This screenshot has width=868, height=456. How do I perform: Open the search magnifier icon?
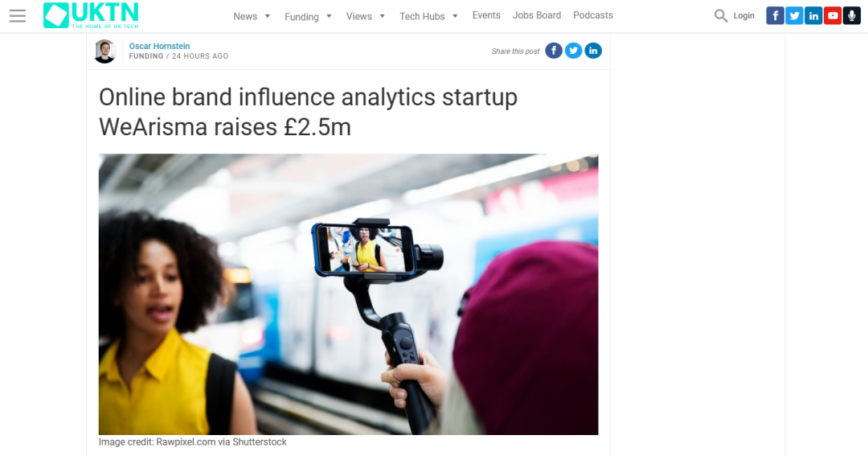point(721,15)
